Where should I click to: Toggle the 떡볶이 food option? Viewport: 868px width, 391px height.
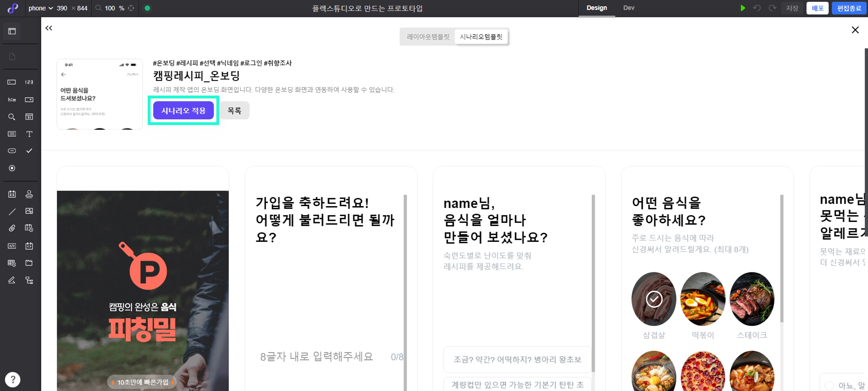click(703, 299)
